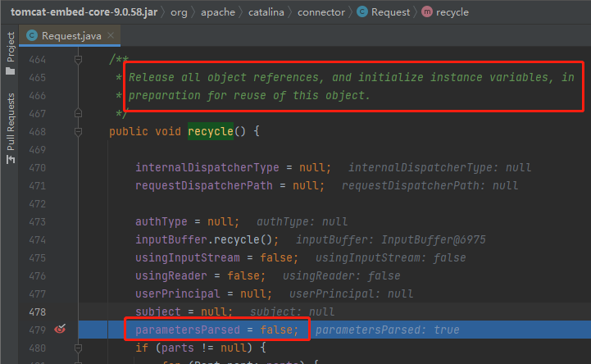Click the highlighted recycle method name
591x364 pixels.
211,131
